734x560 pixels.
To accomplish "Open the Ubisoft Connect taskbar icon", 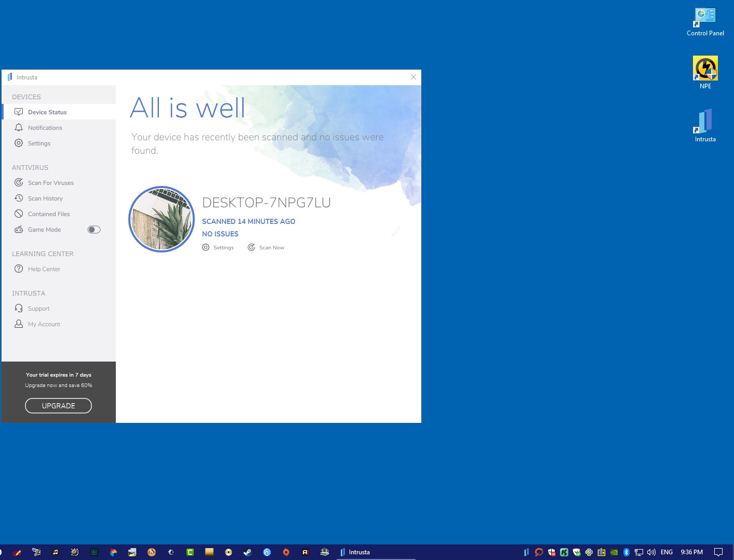I will pos(267,552).
